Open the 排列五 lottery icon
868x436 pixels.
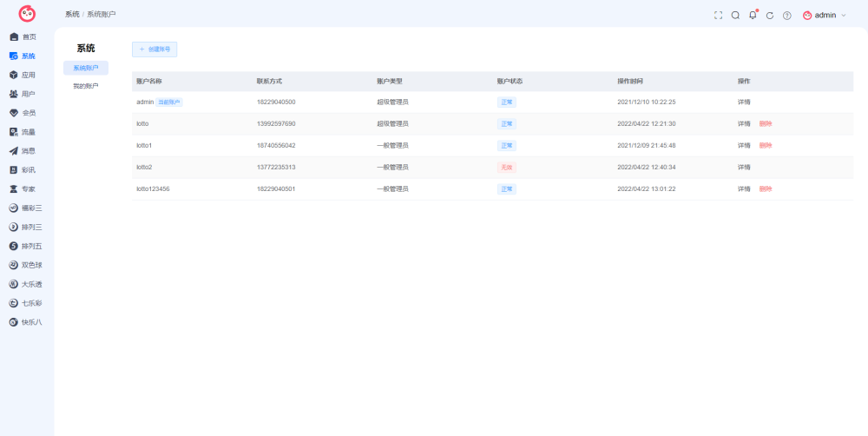(x=14, y=246)
